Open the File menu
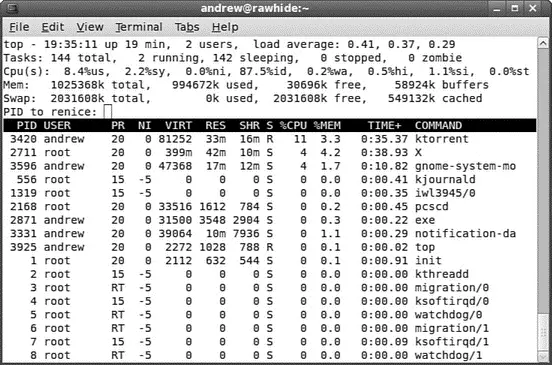Image resolution: width=552 pixels, height=365 pixels. [x=19, y=27]
